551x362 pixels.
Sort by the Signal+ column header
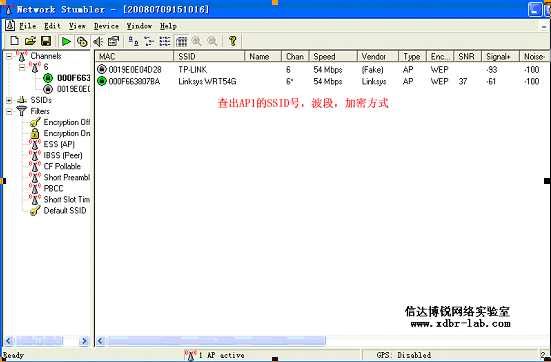[x=500, y=56]
